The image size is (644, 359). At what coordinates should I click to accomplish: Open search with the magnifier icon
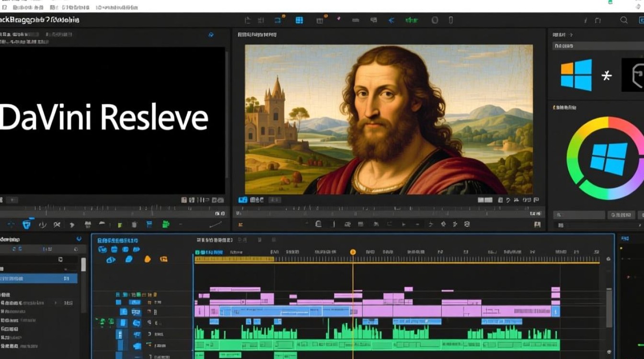coord(624,20)
